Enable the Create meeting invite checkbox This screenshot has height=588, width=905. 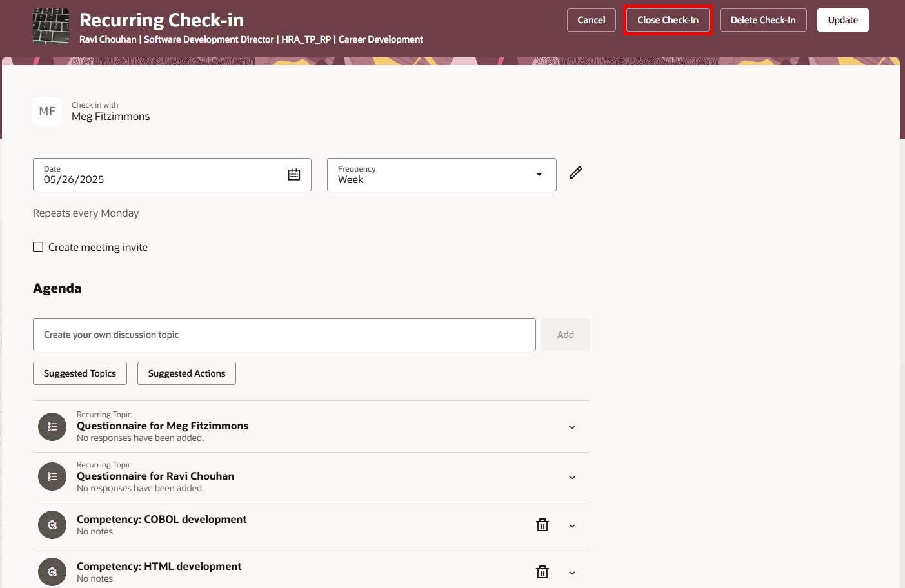tap(38, 247)
